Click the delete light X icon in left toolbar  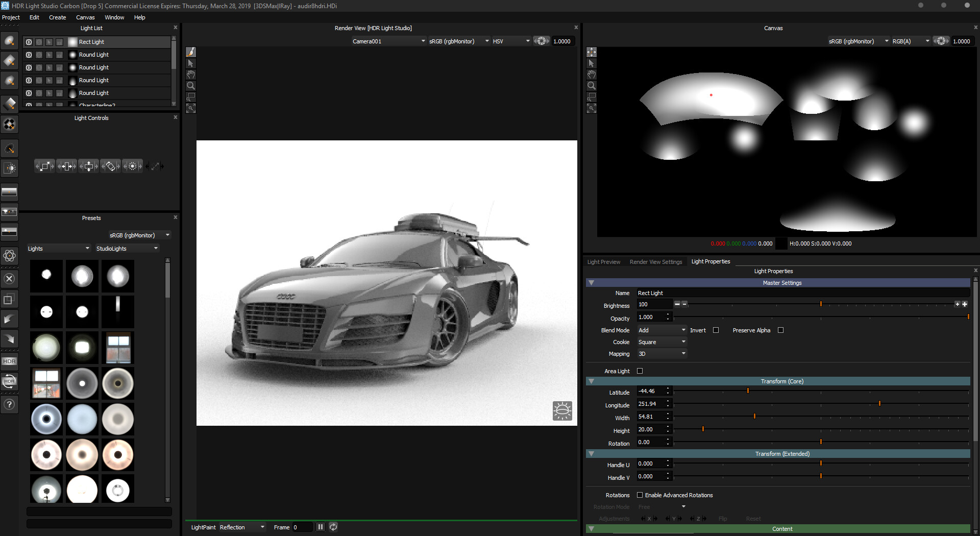9,279
